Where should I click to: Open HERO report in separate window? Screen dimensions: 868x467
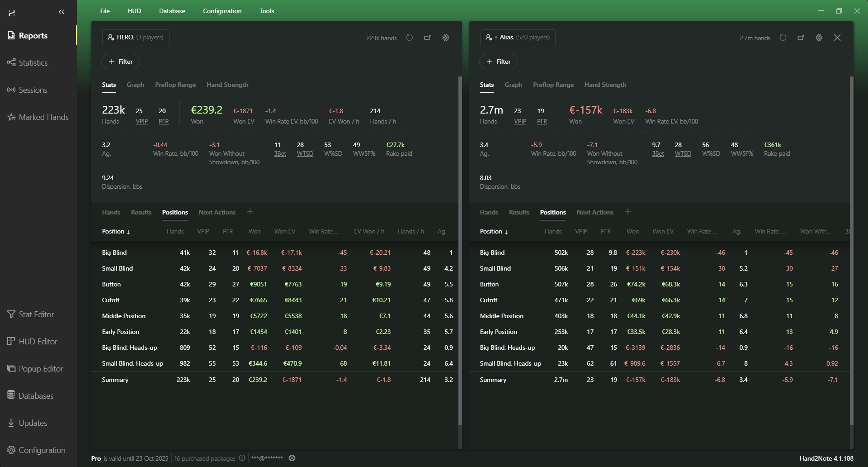[427, 38]
